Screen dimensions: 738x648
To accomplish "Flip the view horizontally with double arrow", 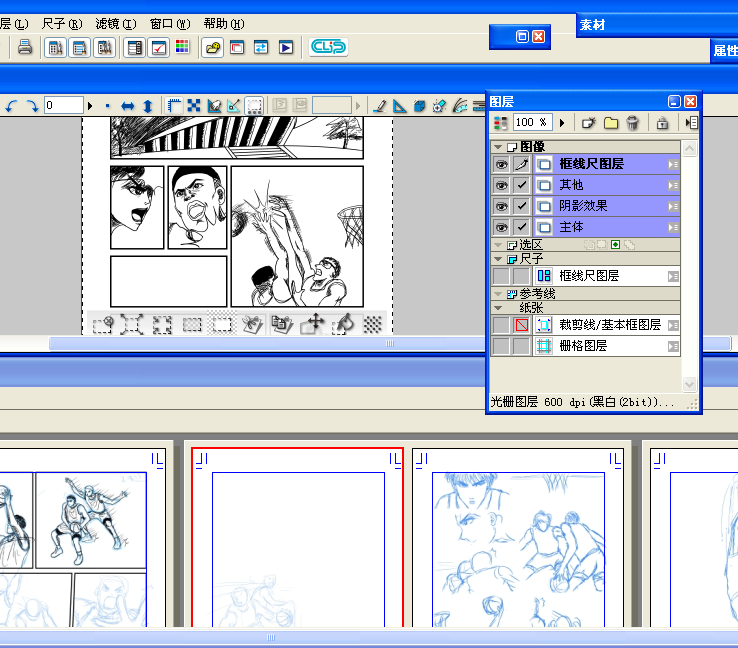I will 128,106.
